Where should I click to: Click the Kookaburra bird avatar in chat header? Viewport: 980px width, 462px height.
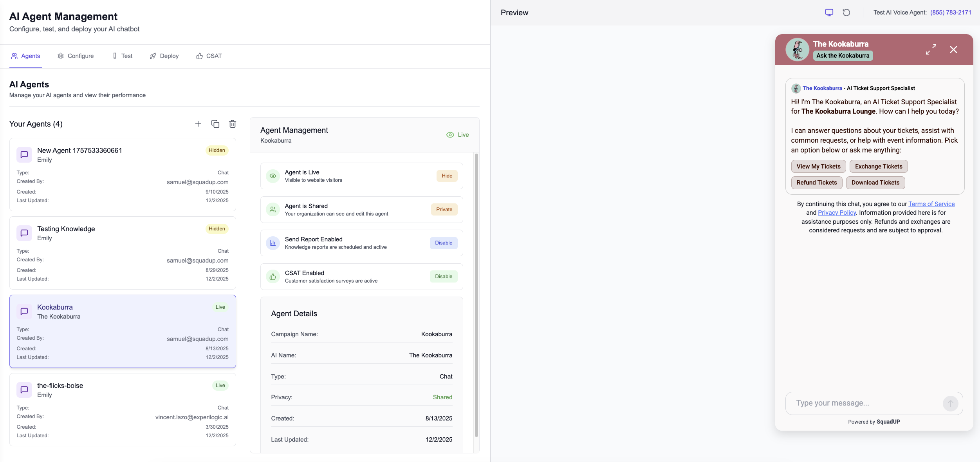(x=797, y=49)
